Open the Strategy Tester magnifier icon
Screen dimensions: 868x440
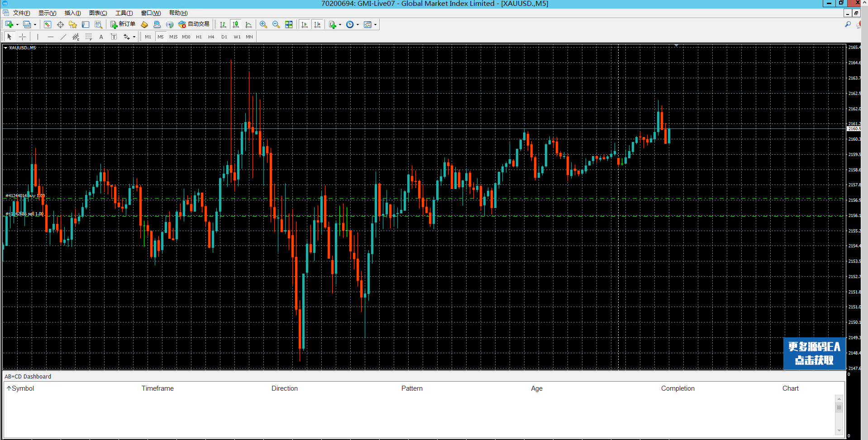98,24
